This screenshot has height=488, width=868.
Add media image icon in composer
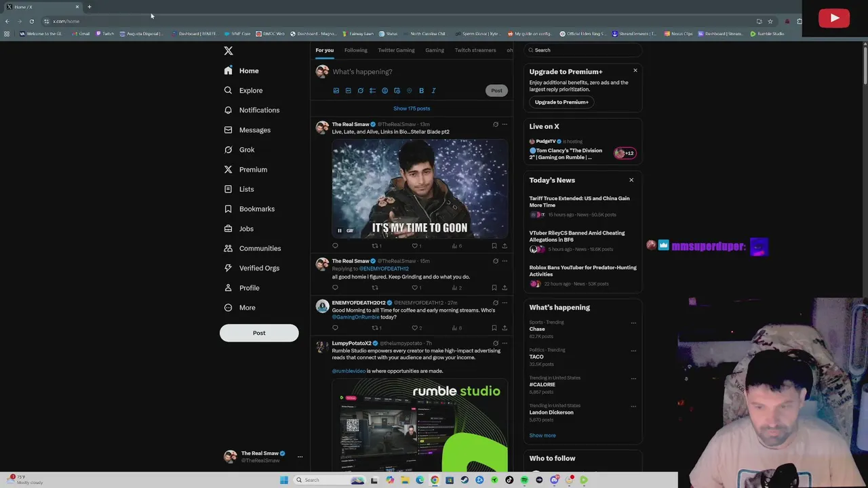(x=336, y=91)
